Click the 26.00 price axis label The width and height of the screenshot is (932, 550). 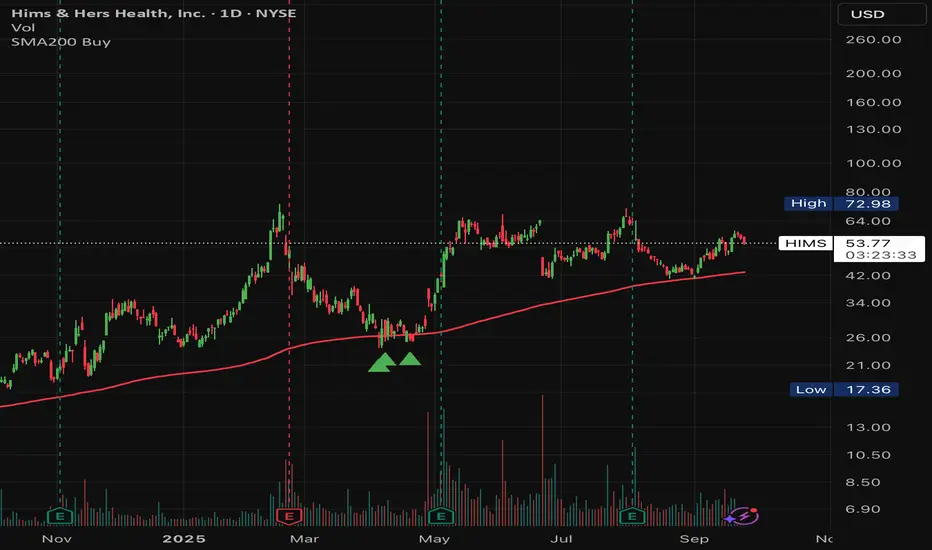point(868,337)
